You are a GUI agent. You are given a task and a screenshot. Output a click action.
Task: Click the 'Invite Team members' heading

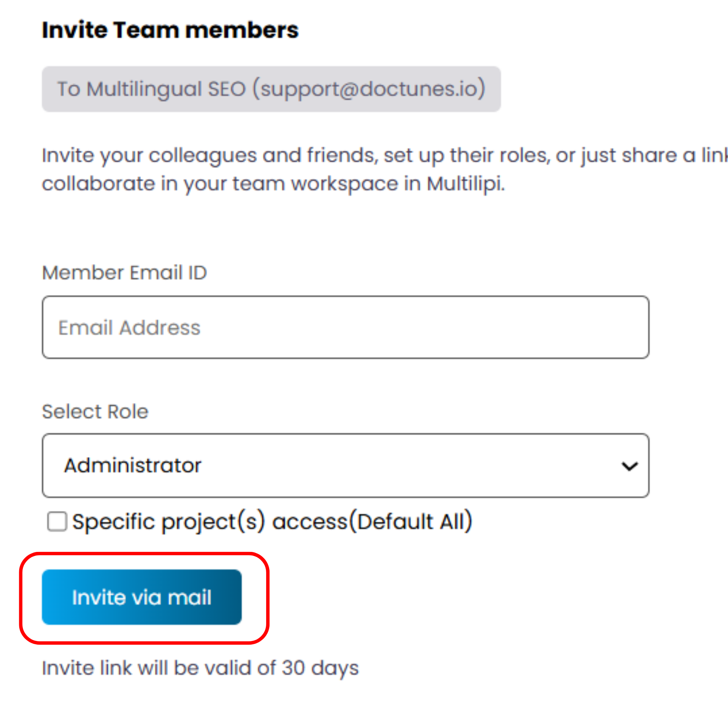pyautogui.click(x=170, y=30)
